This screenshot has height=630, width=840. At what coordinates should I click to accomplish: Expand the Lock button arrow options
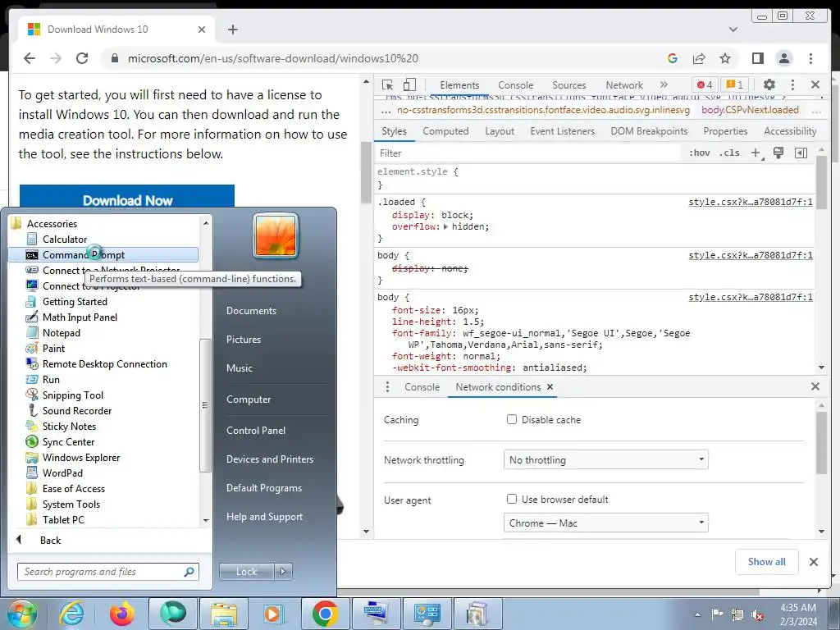(x=283, y=572)
